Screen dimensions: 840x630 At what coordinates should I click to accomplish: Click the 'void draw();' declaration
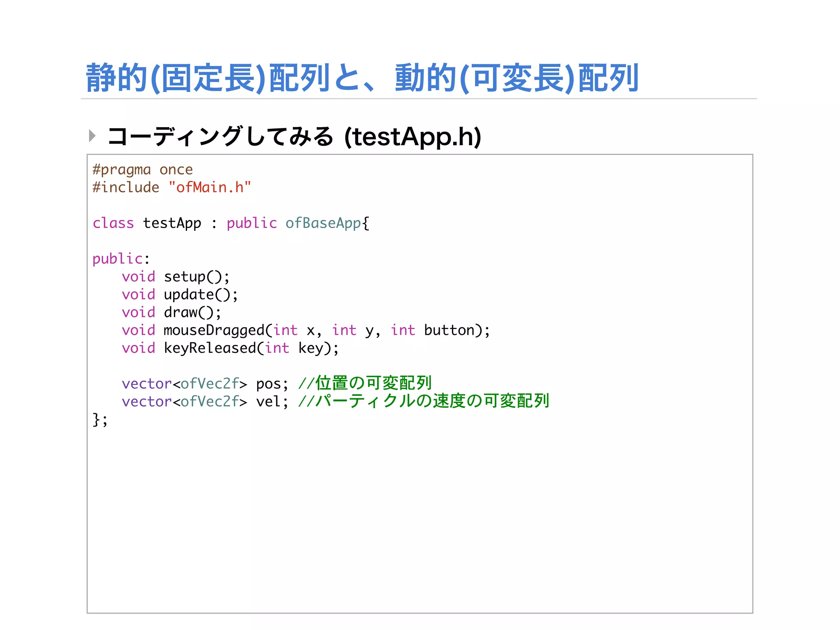tap(172, 313)
